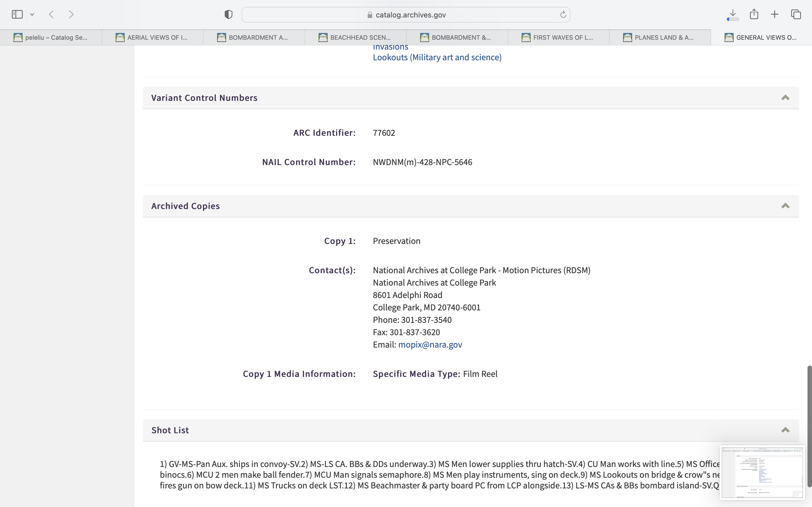Screen dimensions: 812x507
Task: Collapse the Variant Control Numbers section
Action: click(785, 97)
